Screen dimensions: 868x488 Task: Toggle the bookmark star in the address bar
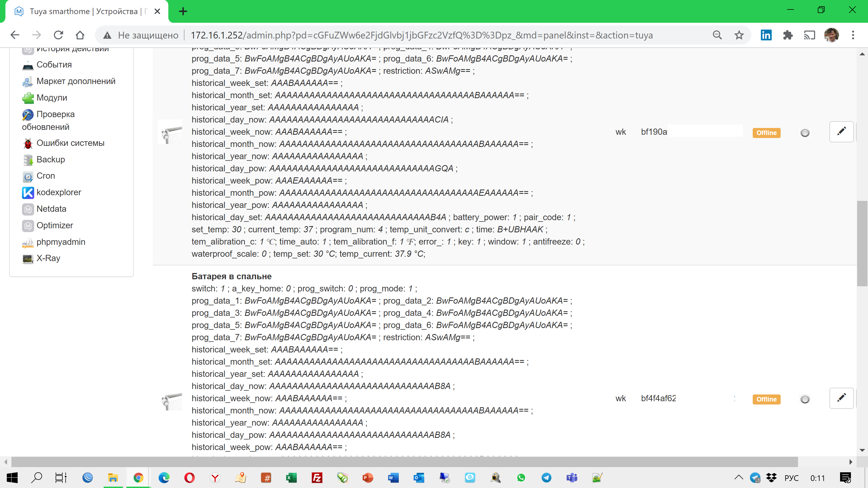[739, 35]
